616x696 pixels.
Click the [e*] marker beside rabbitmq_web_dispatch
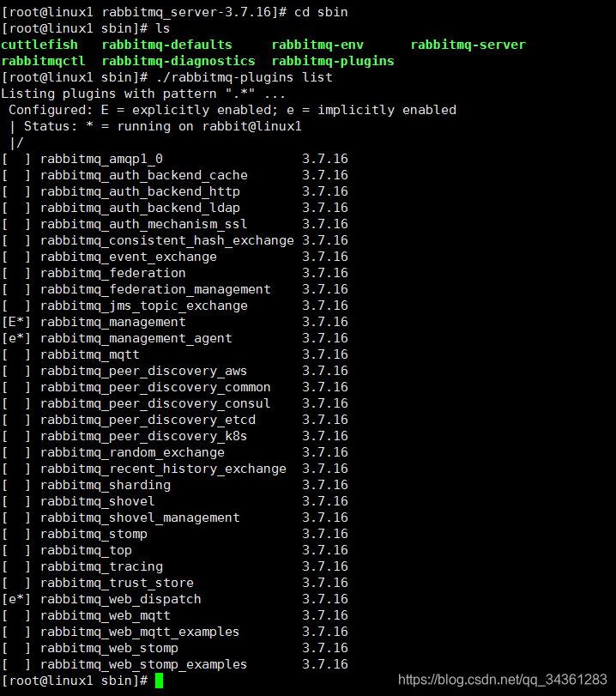tap(16, 599)
